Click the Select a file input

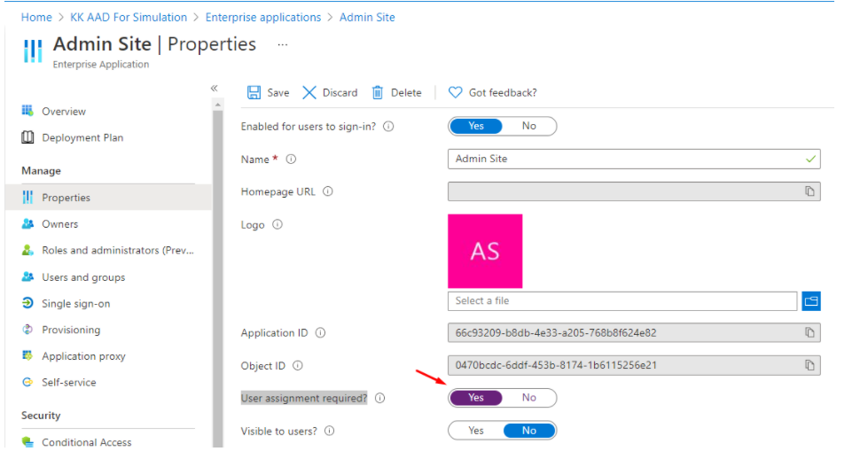click(x=622, y=301)
